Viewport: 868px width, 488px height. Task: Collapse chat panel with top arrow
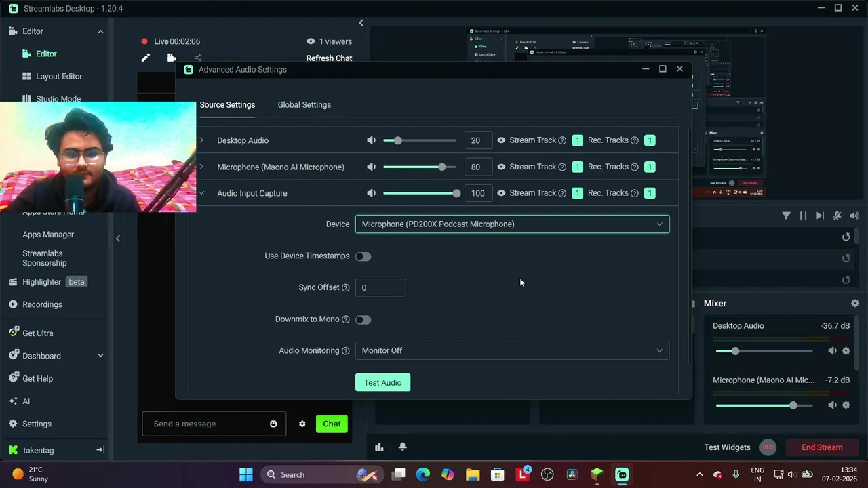click(361, 23)
